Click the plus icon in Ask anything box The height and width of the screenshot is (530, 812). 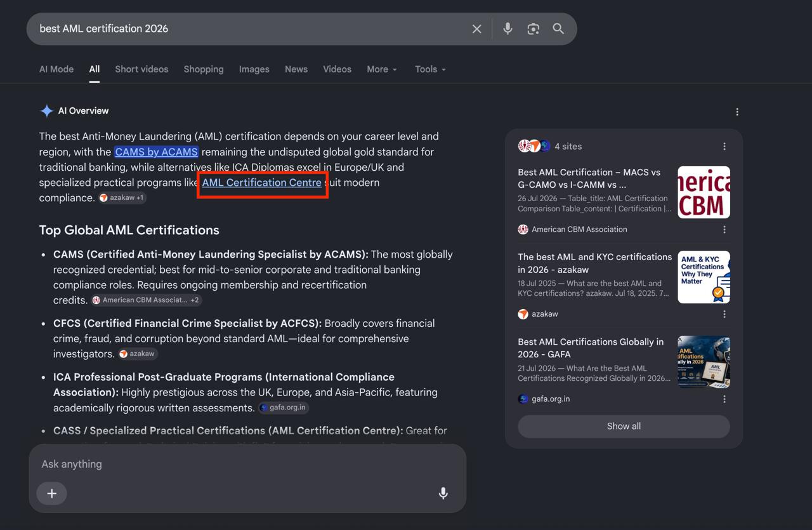click(x=52, y=493)
